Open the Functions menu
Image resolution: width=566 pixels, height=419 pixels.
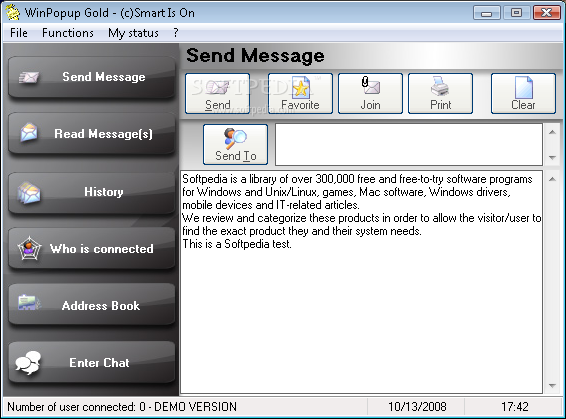coord(68,33)
